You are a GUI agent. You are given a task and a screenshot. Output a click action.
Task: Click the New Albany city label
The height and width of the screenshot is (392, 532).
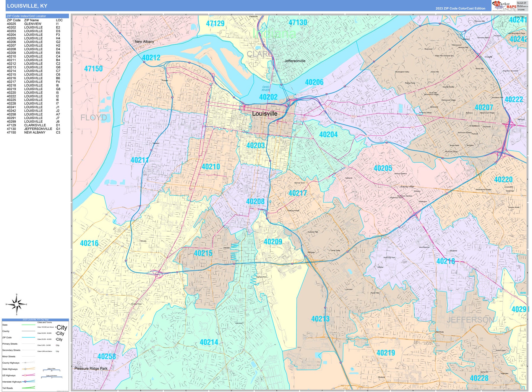click(x=144, y=42)
